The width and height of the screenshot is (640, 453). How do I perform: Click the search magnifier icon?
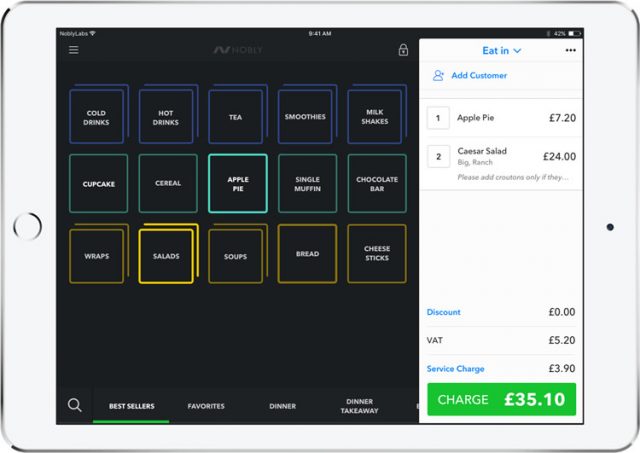(x=74, y=405)
